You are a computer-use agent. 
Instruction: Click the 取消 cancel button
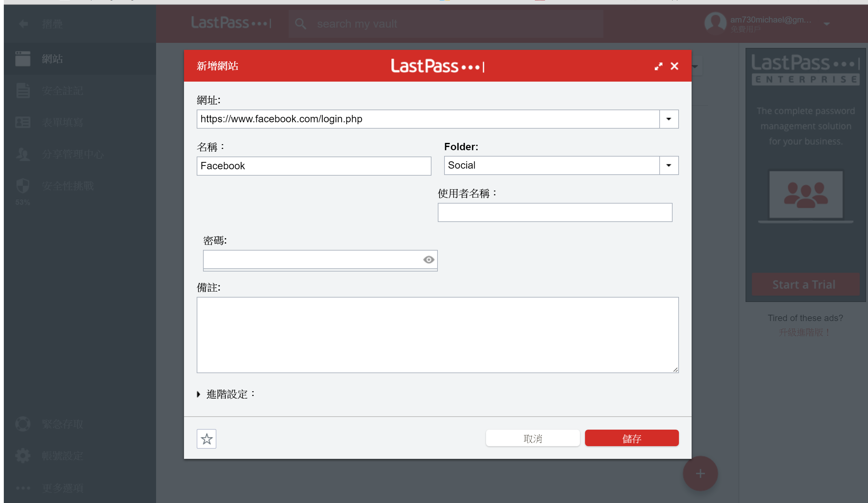coord(533,438)
